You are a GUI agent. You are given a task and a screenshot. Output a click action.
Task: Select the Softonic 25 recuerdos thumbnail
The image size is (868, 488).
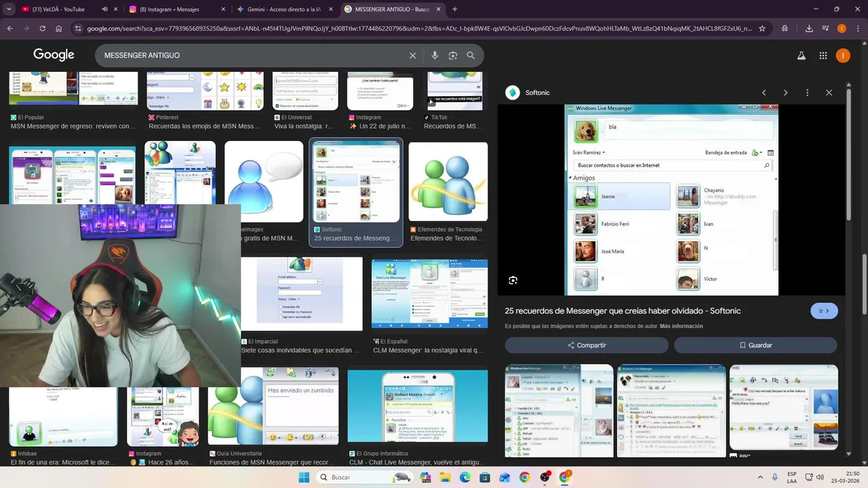tap(356, 182)
